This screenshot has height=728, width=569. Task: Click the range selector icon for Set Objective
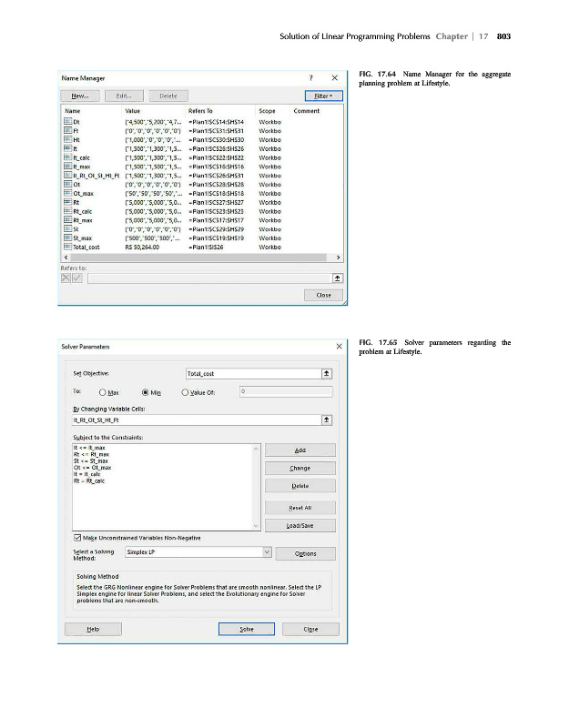click(x=328, y=373)
